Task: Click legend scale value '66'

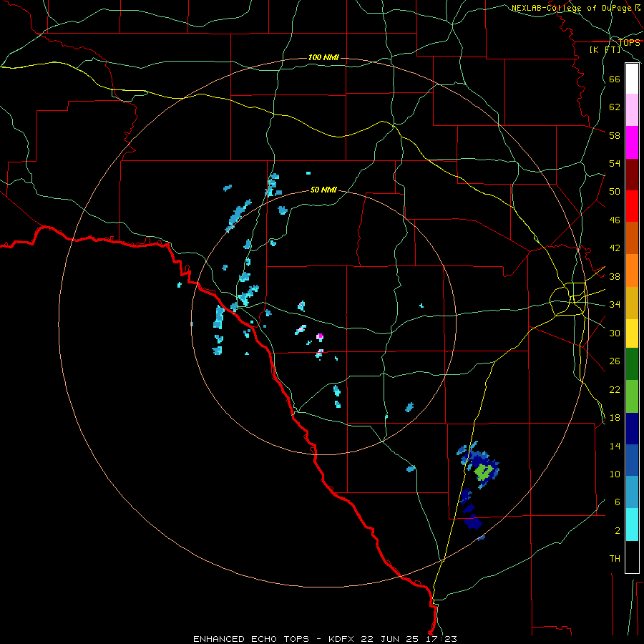Action: pyautogui.click(x=615, y=79)
